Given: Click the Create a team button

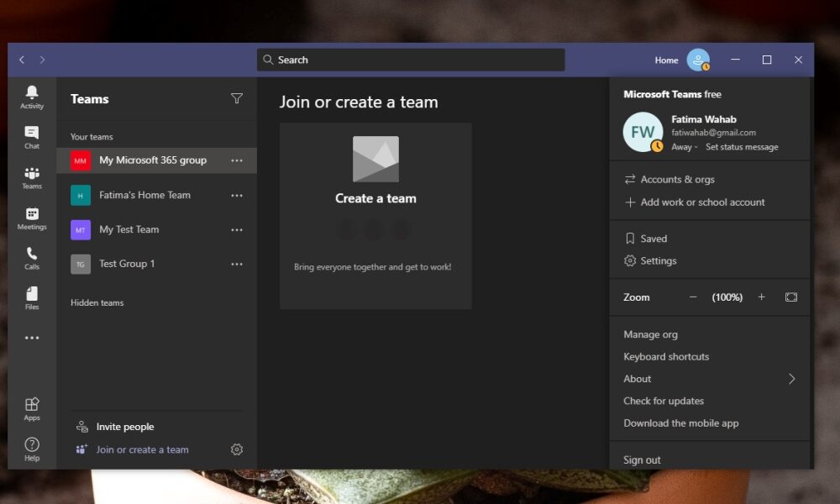Looking at the screenshot, I should [375, 198].
